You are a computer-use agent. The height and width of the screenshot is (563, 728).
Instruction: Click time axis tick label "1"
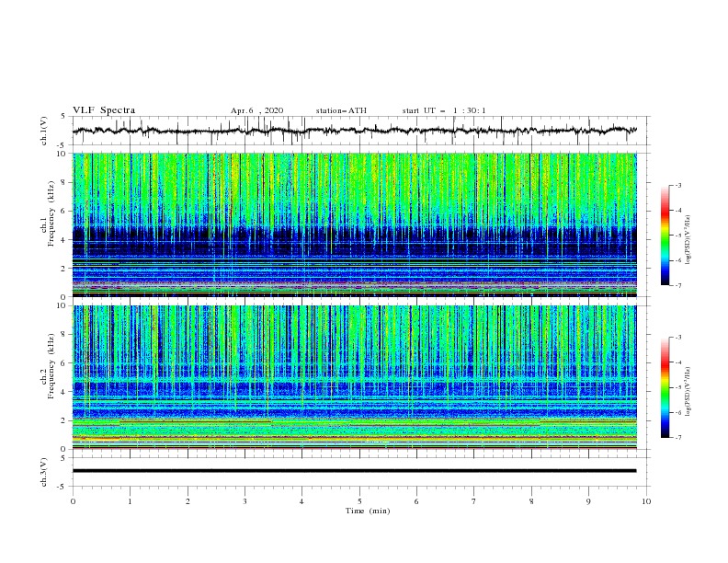(130, 501)
